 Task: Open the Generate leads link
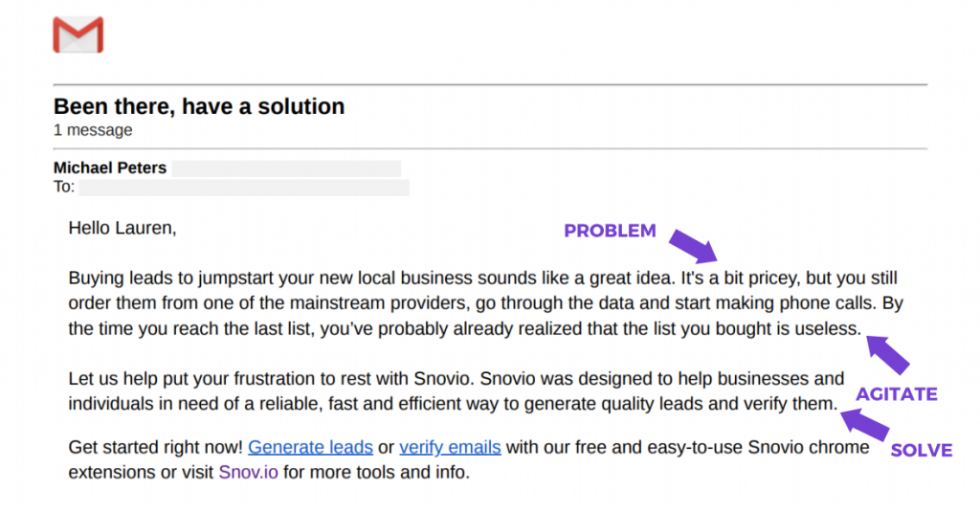[x=311, y=447]
